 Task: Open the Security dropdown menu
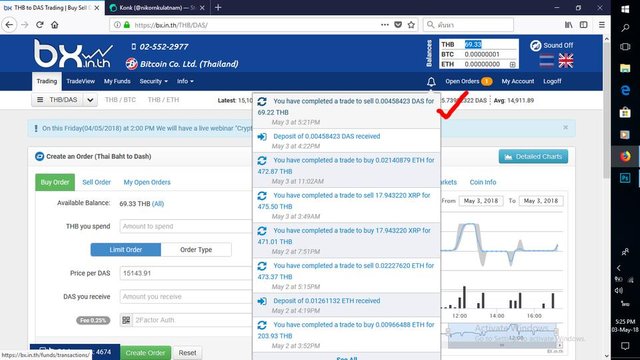coord(153,81)
